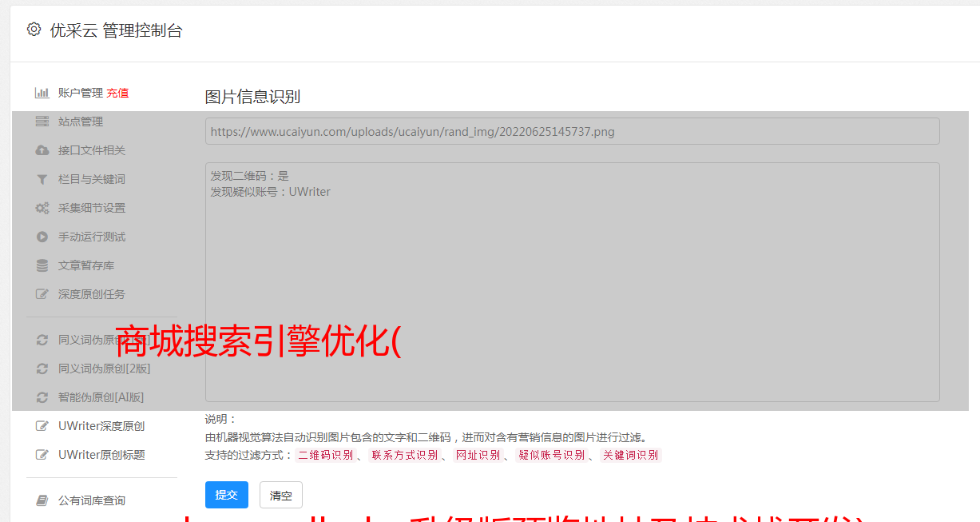Screen dimensions: 980x522
Task: Open 文章暂存库 via its database icon
Action: [42, 265]
